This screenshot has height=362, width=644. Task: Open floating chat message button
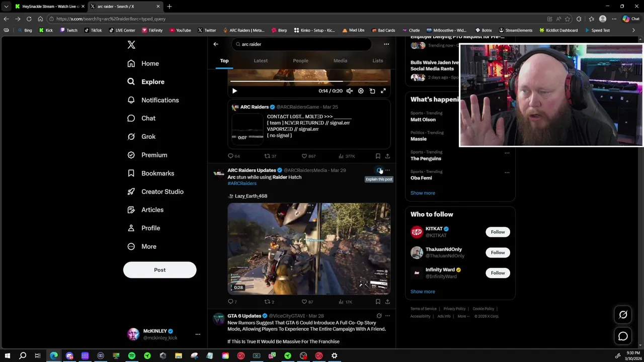tap(623, 336)
